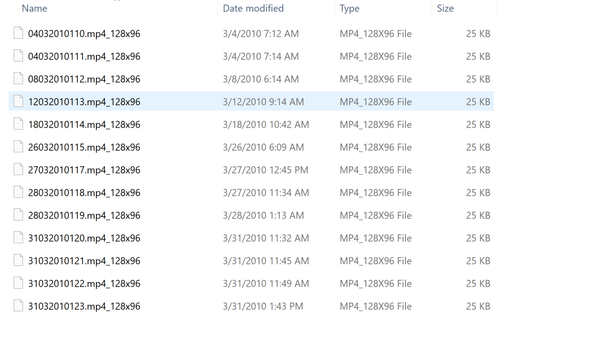Click the date 3/18/2010 10:42 AM
The height and width of the screenshot is (364, 603).
266,124
